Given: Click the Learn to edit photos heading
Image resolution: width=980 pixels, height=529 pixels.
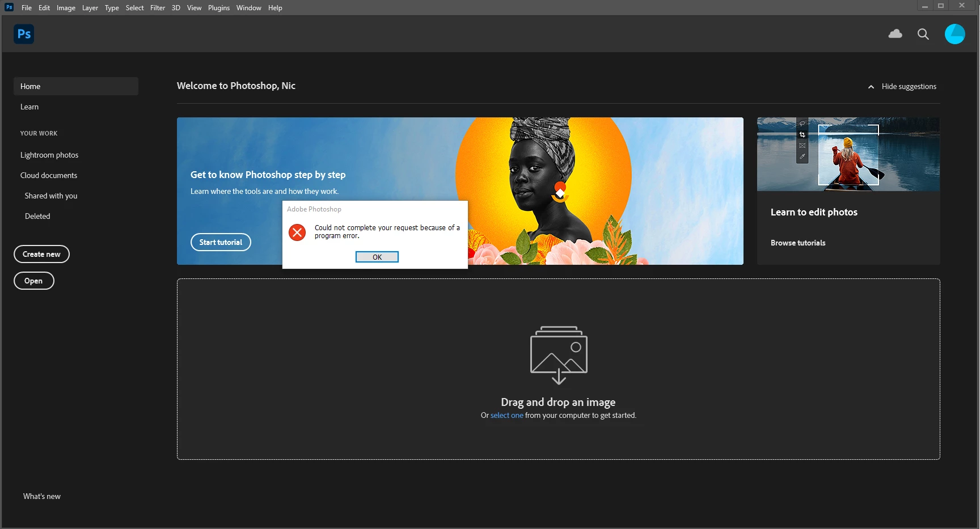Looking at the screenshot, I should pos(814,212).
